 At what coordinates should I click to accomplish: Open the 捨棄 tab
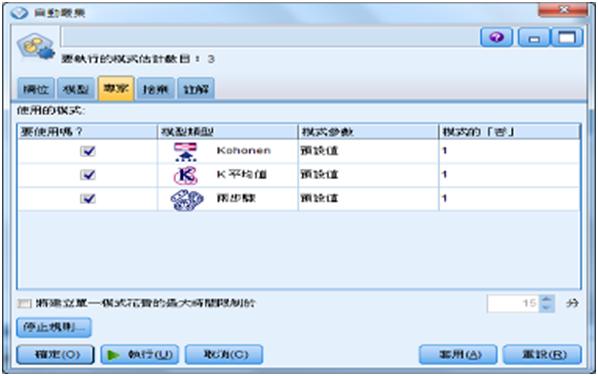(x=156, y=89)
